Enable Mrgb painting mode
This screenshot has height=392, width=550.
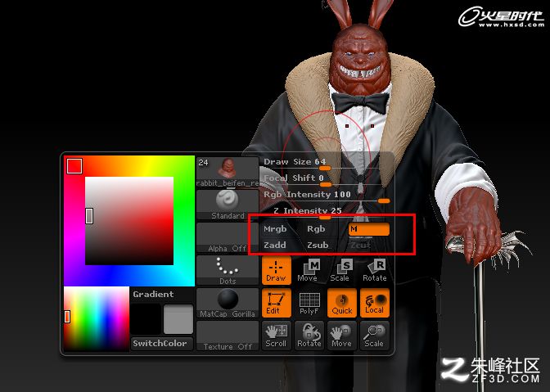pos(275,229)
